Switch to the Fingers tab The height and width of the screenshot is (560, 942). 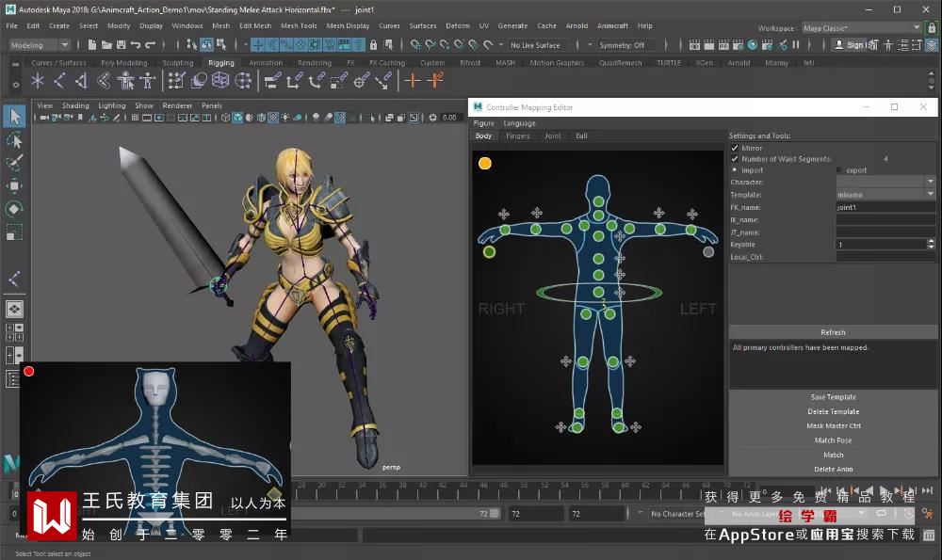click(x=517, y=136)
